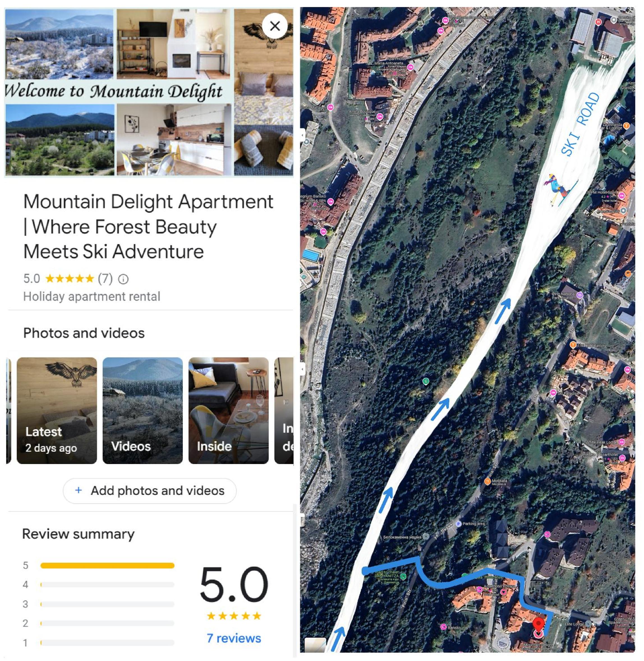This screenshot has width=644, height=661.
Task: Click the Белокаменна чешма marker
Action: point(426,536)
